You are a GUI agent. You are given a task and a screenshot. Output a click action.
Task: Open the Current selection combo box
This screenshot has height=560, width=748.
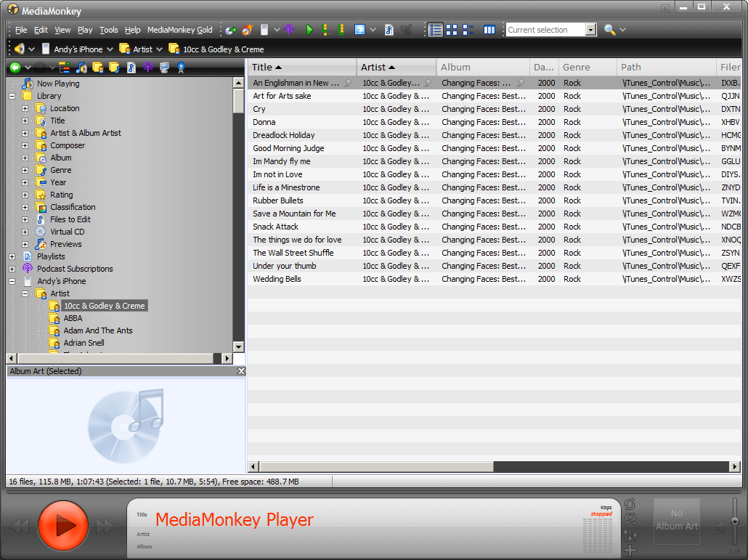pos(551,30)
